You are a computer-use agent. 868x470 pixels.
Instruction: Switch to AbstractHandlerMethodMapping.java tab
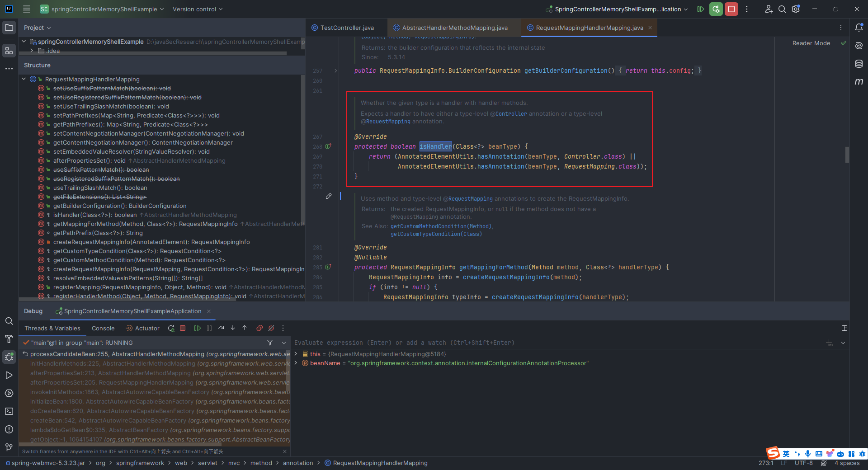click(455, 28)
